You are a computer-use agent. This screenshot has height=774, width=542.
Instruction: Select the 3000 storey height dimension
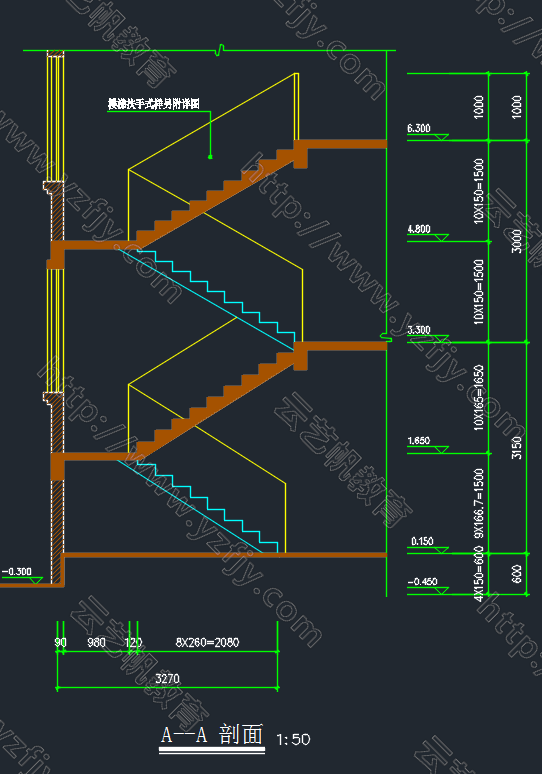point(516,241)
